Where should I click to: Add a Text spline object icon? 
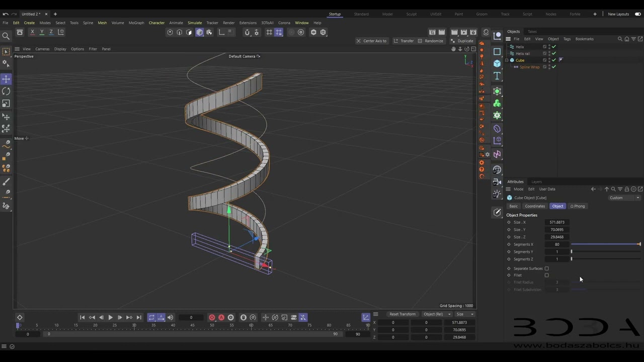(x=497, y=76)
